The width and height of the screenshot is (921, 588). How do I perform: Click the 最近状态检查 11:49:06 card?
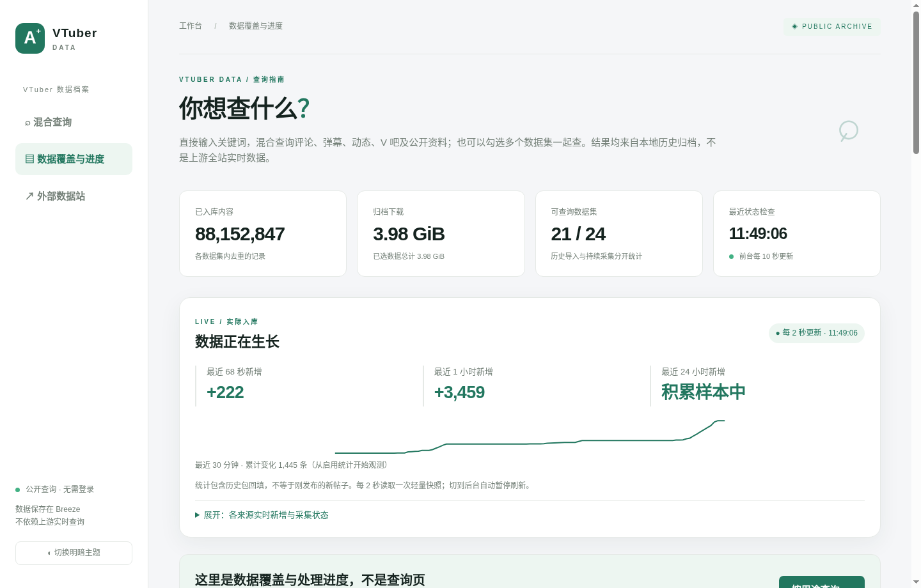click(x=797, y=234)
